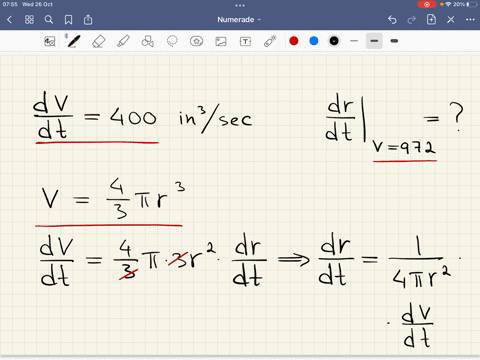Choose the red pen color
Screen dimensions: 480x360
pyautogui.click(x=294, y=41)
